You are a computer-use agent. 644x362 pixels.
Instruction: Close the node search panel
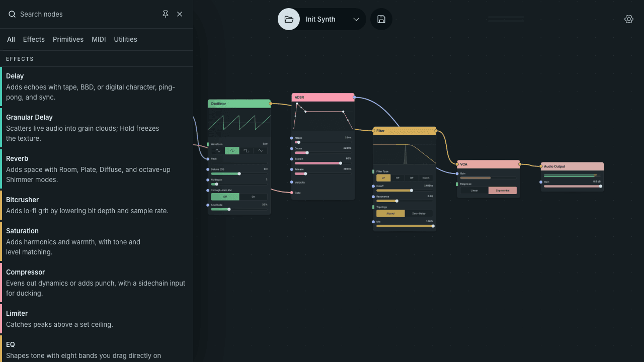(180, 14)
